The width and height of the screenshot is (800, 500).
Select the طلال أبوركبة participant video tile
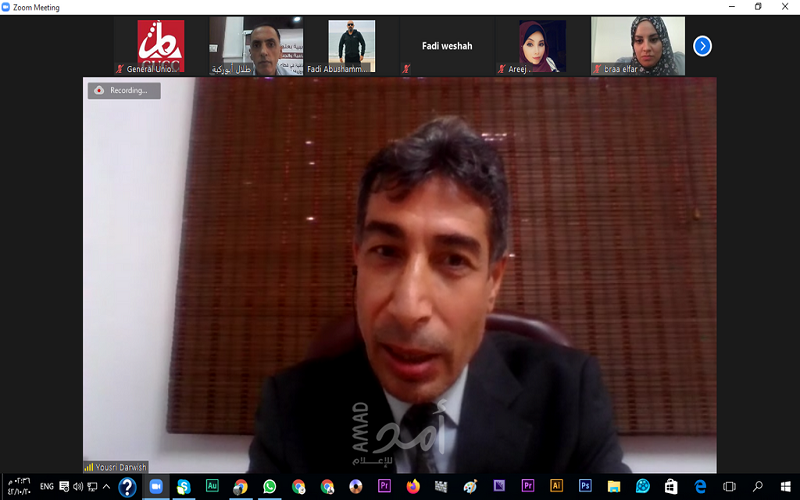[256, 46]
